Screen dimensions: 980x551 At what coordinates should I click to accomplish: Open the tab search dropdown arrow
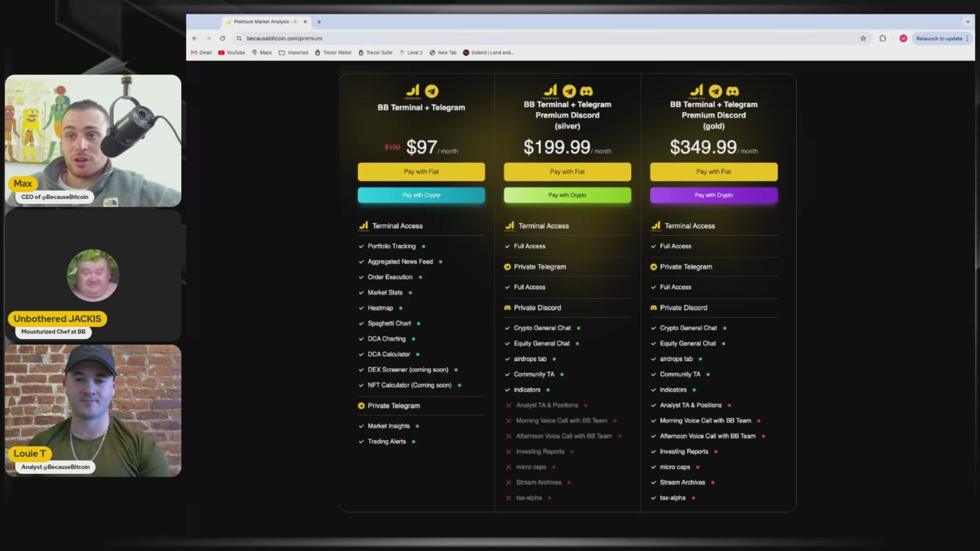click(967, 22)
